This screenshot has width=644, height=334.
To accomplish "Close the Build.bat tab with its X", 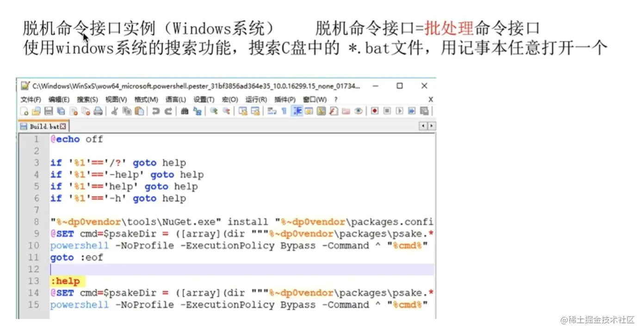I will coord(63,126).
